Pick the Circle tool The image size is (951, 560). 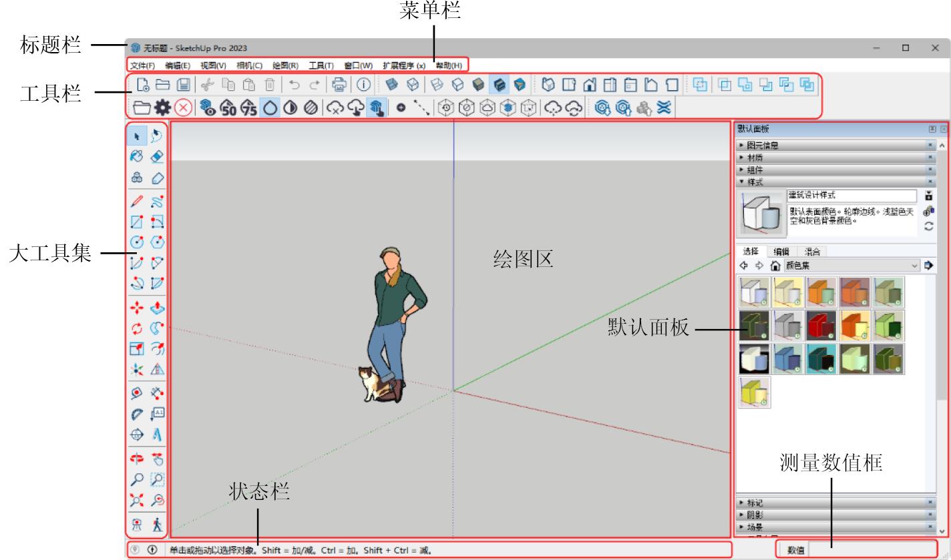click(x=136, y=242)
